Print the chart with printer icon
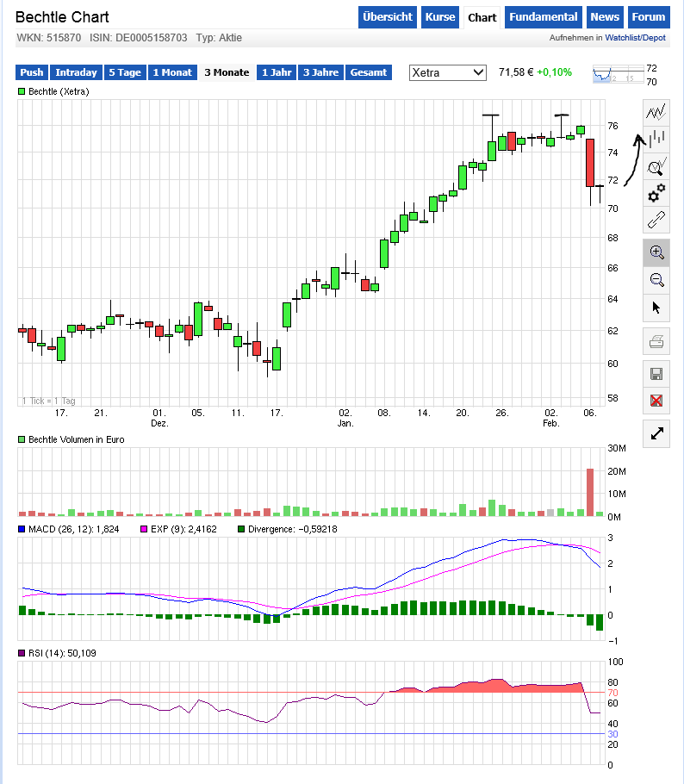Screen dimensions: 684x784 (656, 341)
